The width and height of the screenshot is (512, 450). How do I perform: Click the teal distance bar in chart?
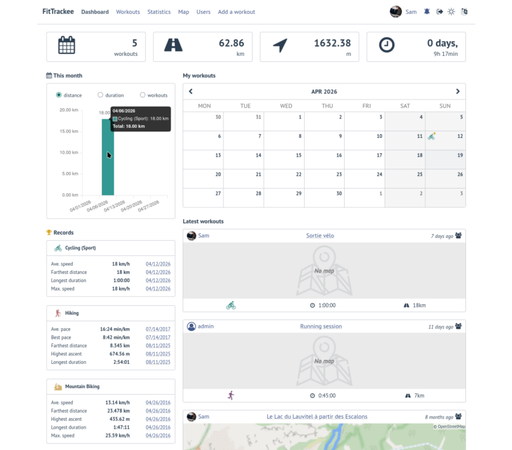[x=108, y=157]
